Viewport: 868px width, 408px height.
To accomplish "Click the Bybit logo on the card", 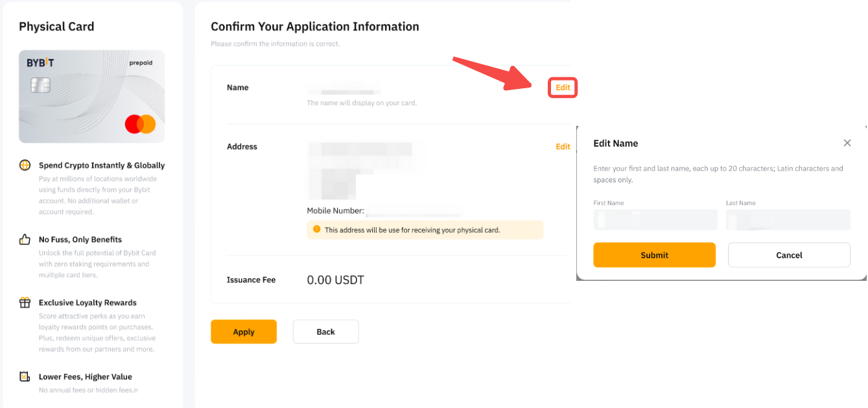I will tap(40, 63).
